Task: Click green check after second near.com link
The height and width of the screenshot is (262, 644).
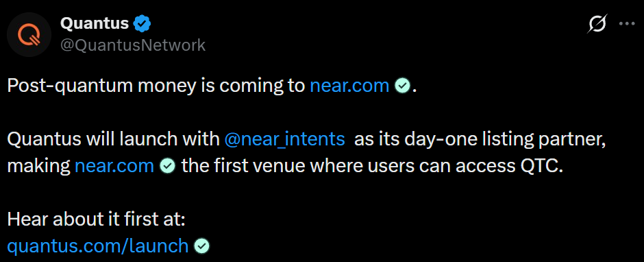Action: (167, 167)
